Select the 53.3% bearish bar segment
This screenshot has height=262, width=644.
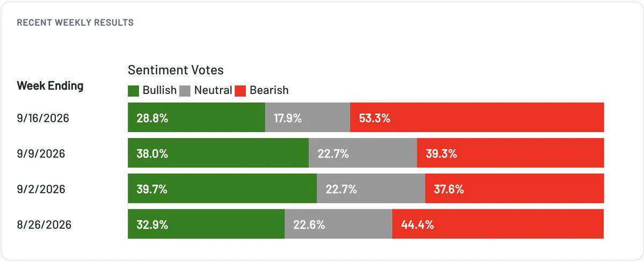coord(477,117)
